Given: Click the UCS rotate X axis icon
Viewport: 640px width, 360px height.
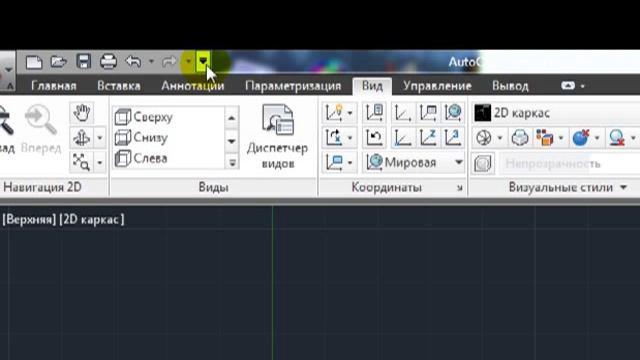Looking at the screenshot, I should [334, 138].
